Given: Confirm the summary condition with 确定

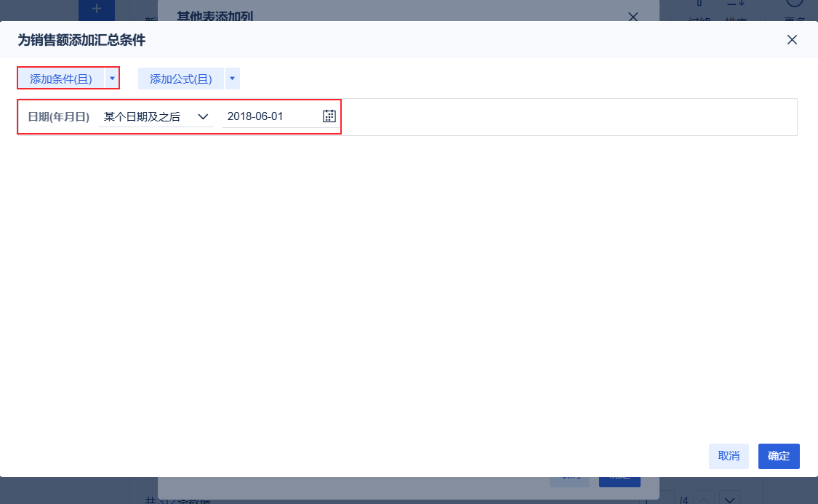Looking at the screenshot, I should click(778, 456).
